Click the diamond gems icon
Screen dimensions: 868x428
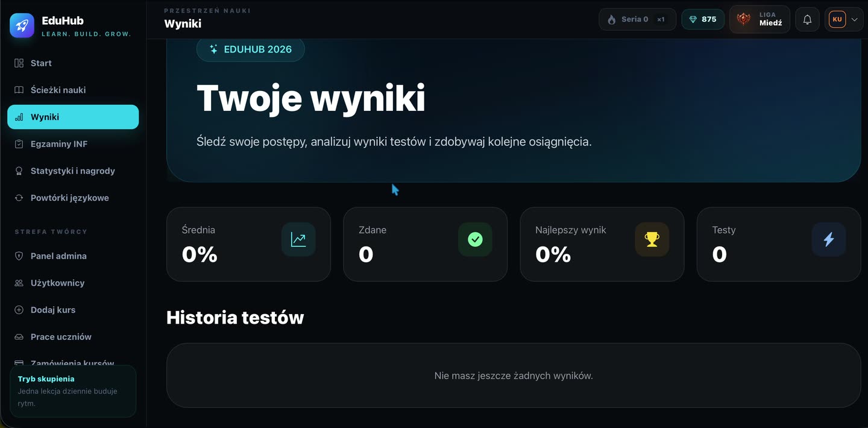[x=693, y=19]
